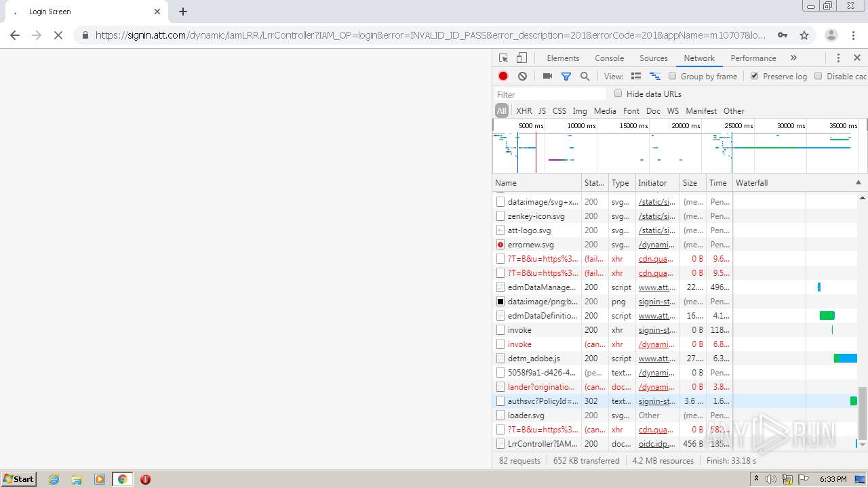Viewport: 868px width, 488px height.
Task: Open media player from taskbar
Action: (100, 479)
